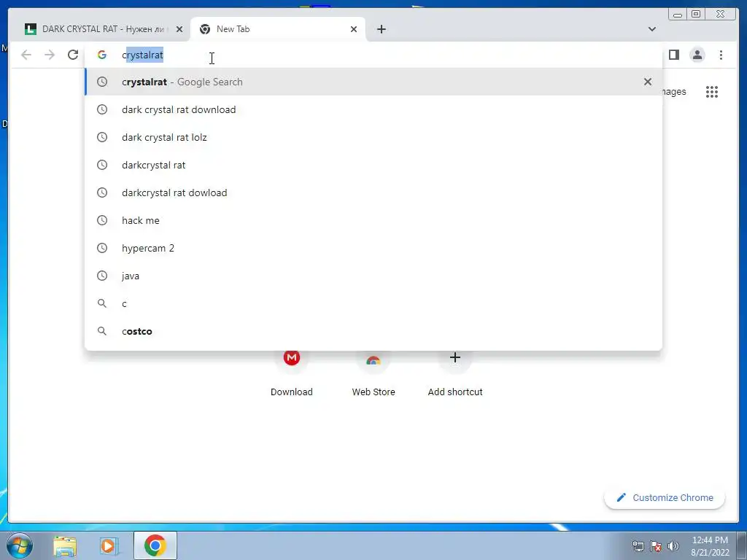Click into the address bar text
747x560 pixels.
(x=142, y=55)
